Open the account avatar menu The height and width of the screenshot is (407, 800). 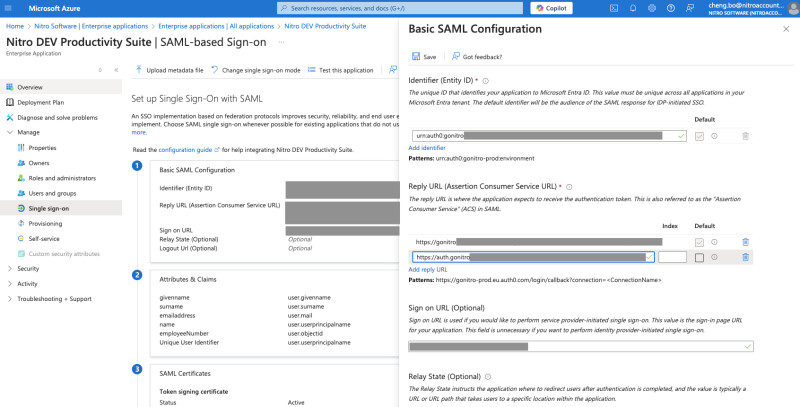(x=793, y=8)
